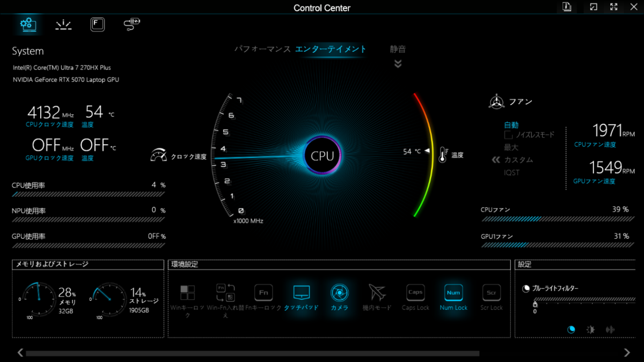Click the メモリ usage gauge

click(x=38, y=299)
